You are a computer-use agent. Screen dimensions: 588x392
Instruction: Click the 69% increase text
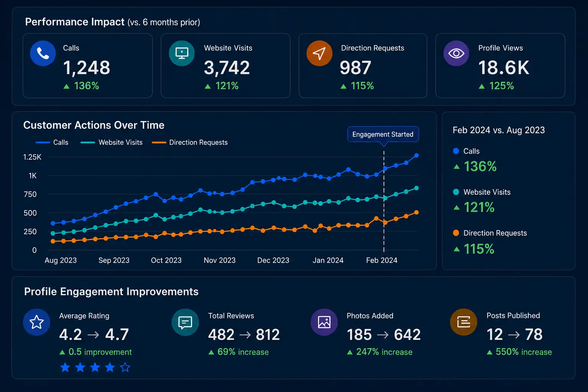(243, 352)
